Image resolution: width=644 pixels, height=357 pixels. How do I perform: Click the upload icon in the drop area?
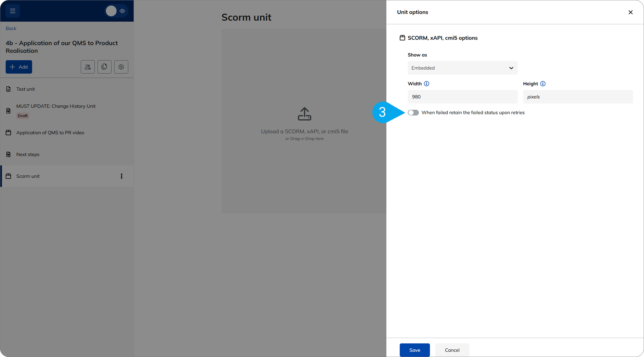(304, 114)
